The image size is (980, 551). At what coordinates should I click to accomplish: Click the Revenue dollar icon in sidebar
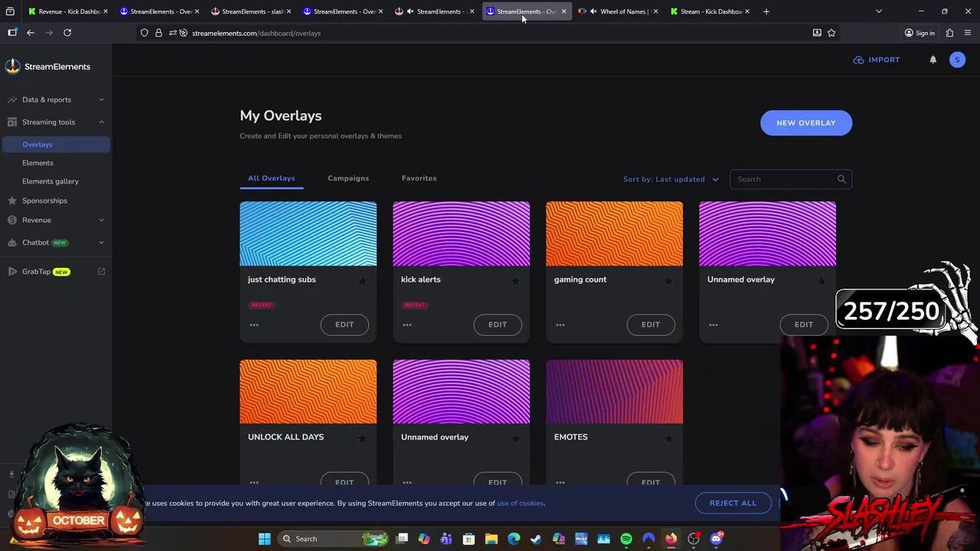tap(12, 220)
